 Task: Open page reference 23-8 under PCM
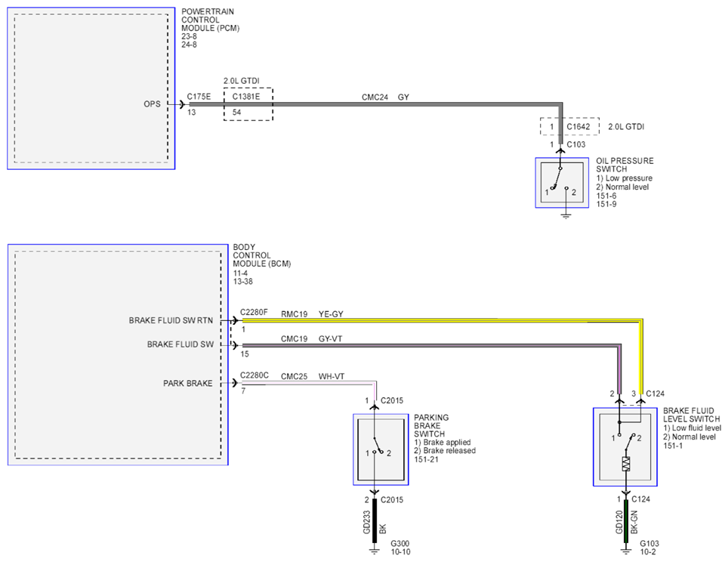189,36
